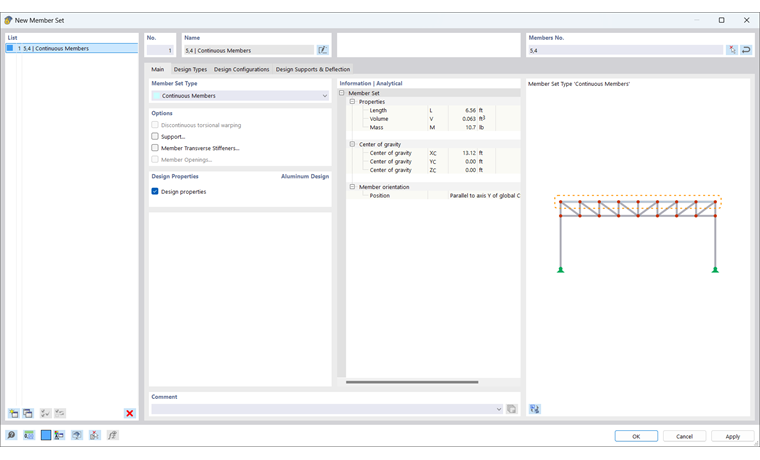760x460 pixels.
Task: Click the search magnifier icon in bottom toolbar
Action: click(11, 435)
